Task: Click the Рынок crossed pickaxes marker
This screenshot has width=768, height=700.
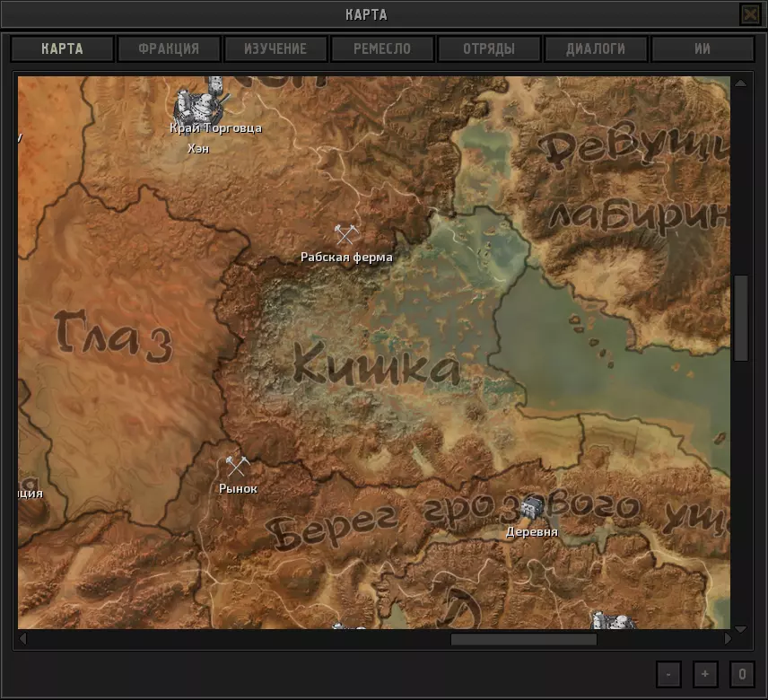Action: click(x=238, y=466)
